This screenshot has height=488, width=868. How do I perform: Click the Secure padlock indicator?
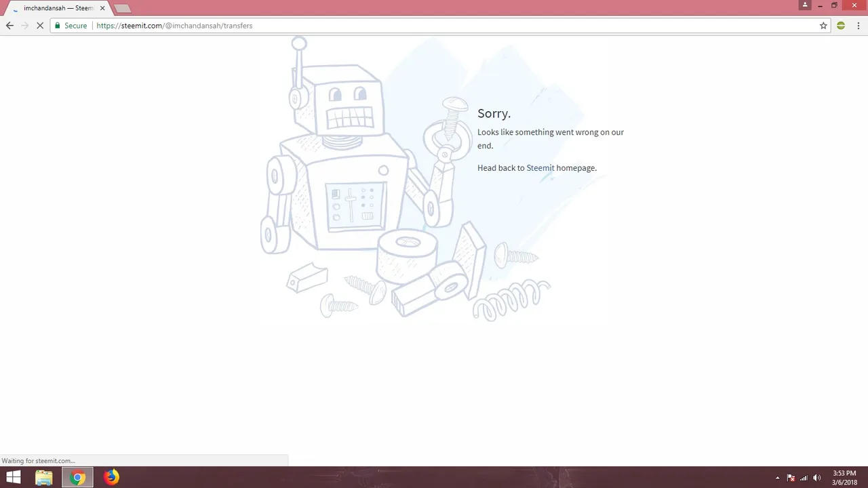[x=71, y=26]
